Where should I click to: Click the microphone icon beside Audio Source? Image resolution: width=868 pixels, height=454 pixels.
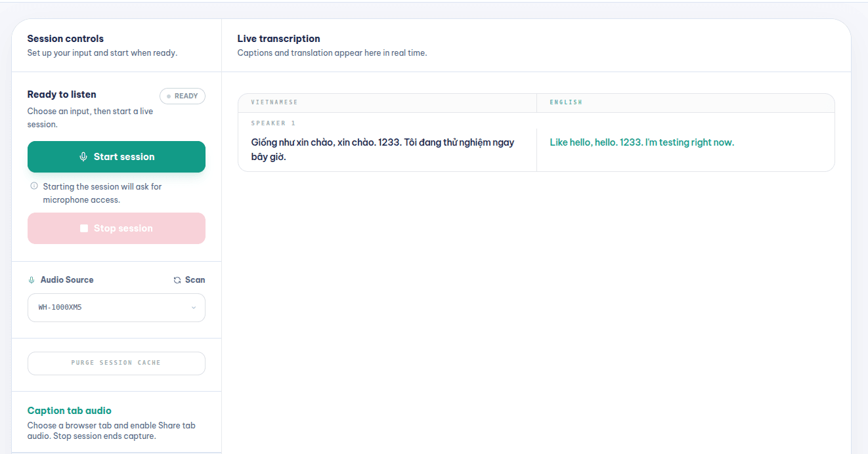(x=31, y=280)
